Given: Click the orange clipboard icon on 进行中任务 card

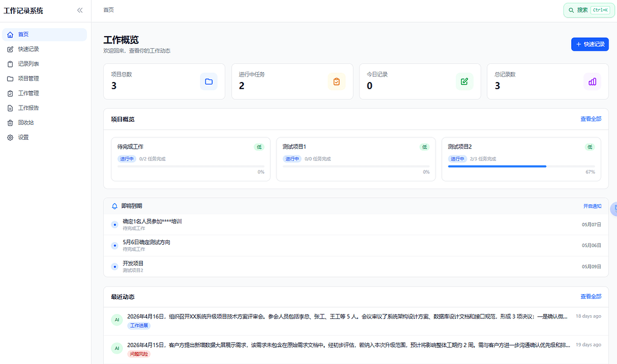Looking at the screenshot, I should coord(336,81).
